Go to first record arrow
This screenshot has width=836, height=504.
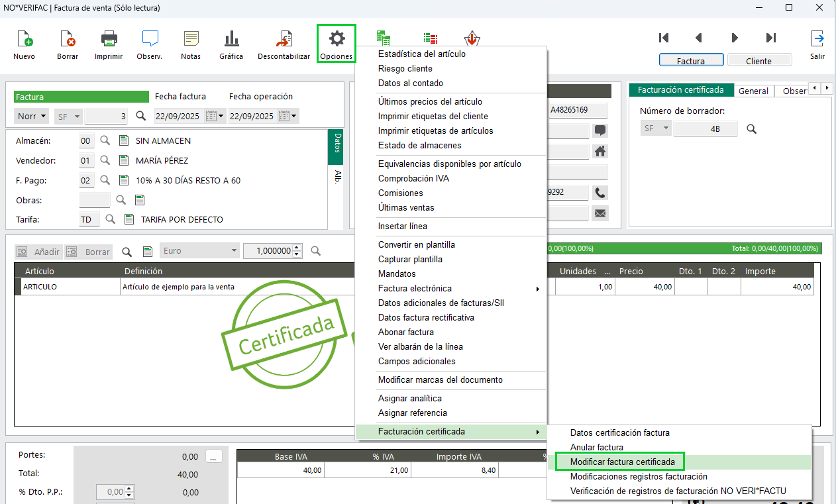pyautogui.click(x=664, y=38)
